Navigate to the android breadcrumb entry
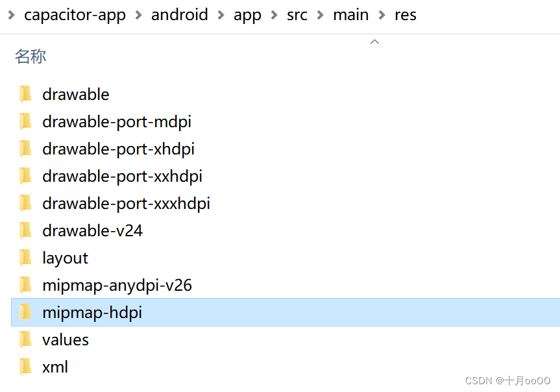Viewport: 560px width, 392px height. pos(180,15)
